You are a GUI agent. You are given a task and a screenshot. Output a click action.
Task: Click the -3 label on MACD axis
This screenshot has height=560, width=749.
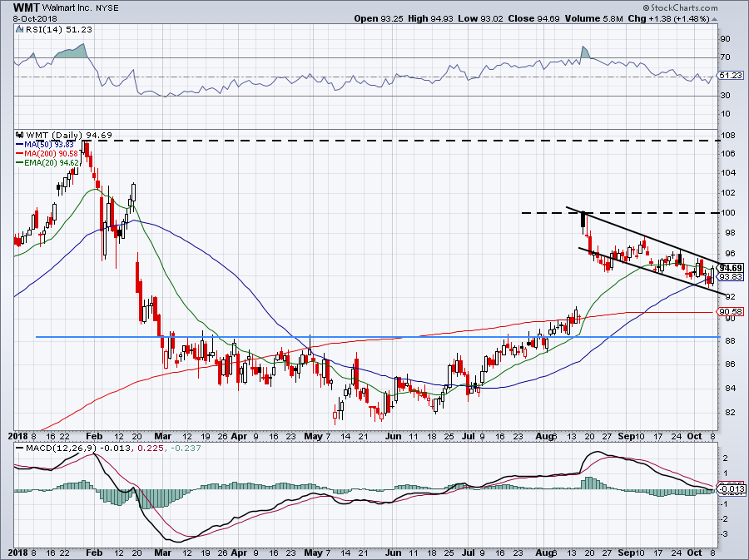pos(724,533)
